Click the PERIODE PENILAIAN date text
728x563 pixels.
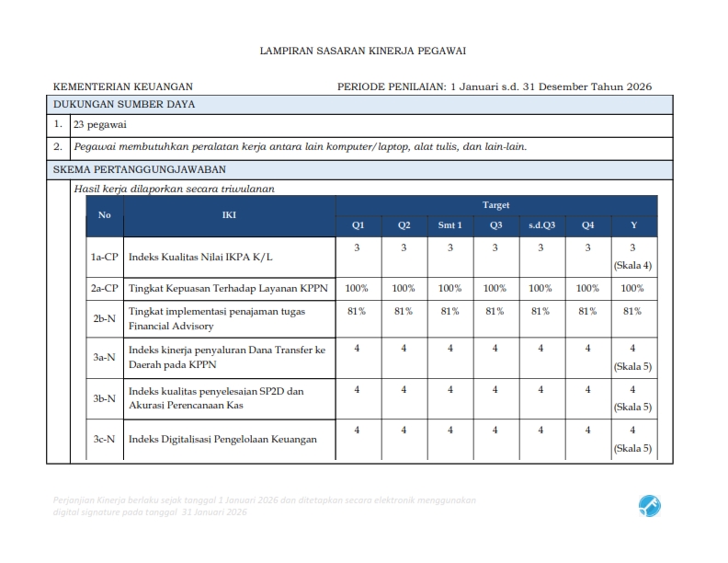(x=495, y=86)
